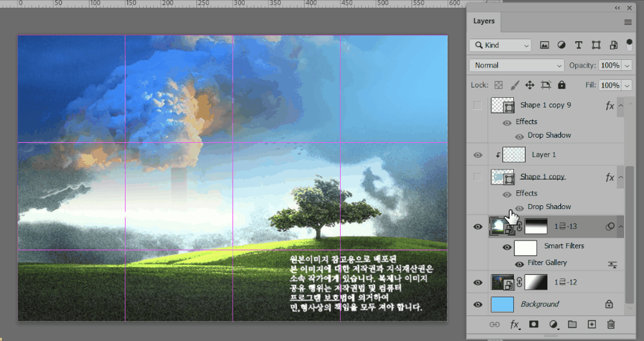Collapse the panel with double arrows
This screenshot has width=644, height=341.
[x=618, y=8]
